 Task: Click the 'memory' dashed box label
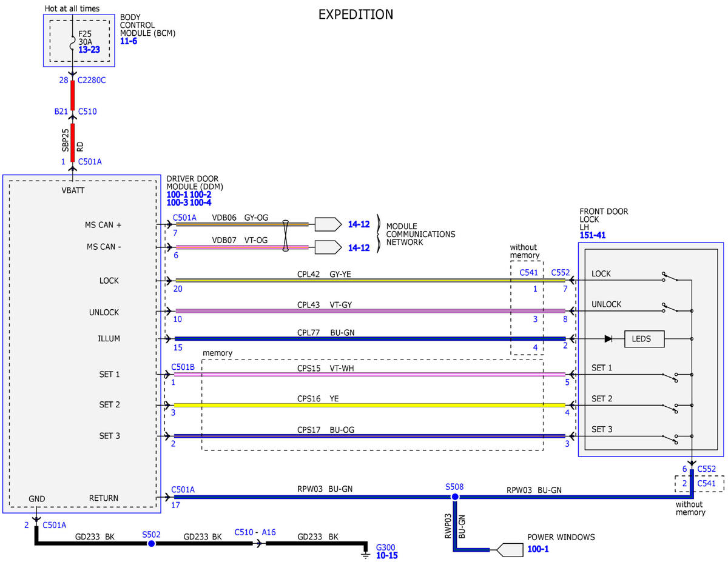[x=217, y=352]
